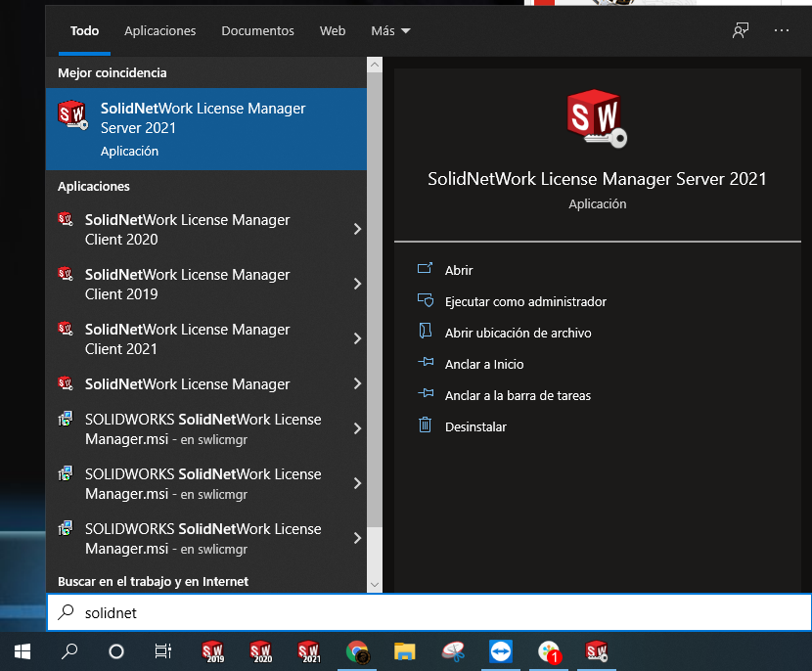Click the results list scrollbar thumb
The height and width of the screenshot is (671, 812).
[x=375, y=299]
